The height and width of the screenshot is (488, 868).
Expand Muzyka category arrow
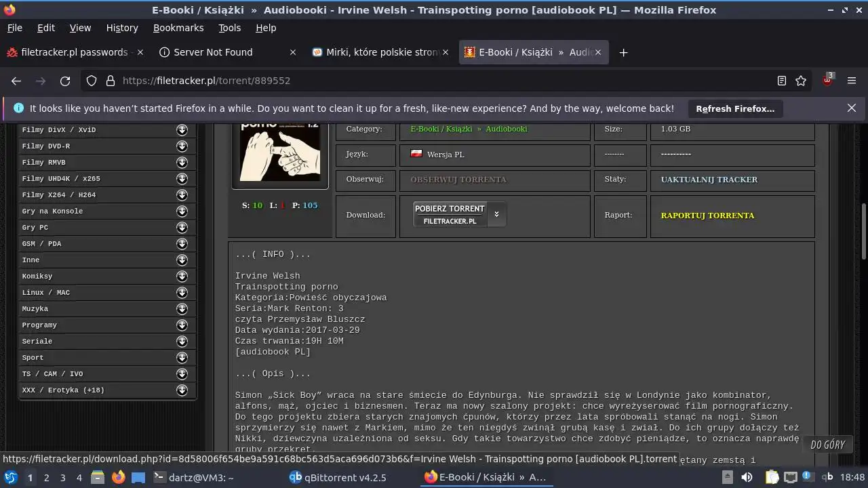click(x=182, y=308)
